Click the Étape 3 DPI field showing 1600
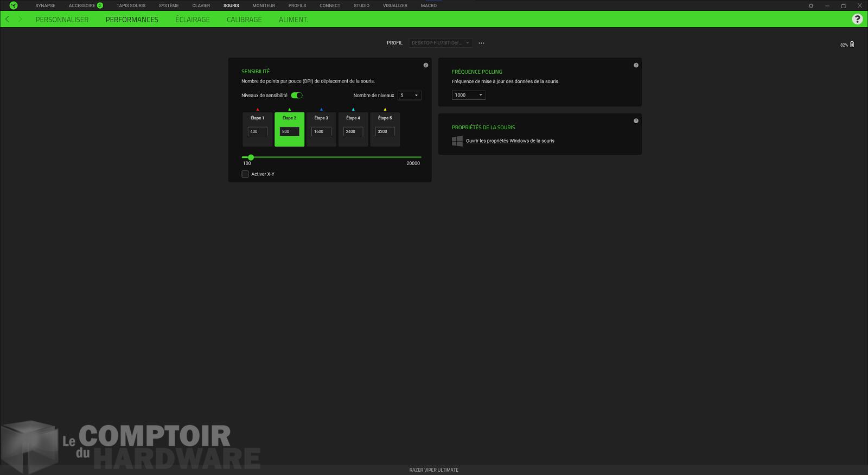This screenshot has height=475, width=868. point(321,131)
